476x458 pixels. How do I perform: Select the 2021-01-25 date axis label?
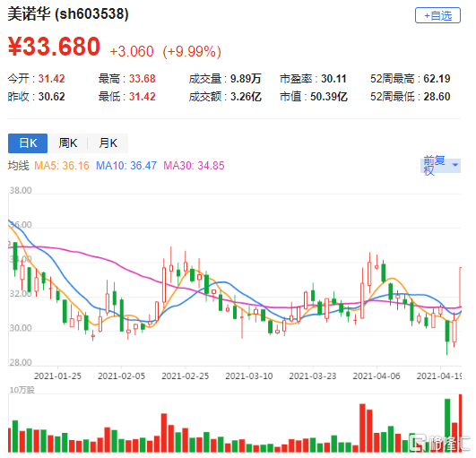(57, 376)
